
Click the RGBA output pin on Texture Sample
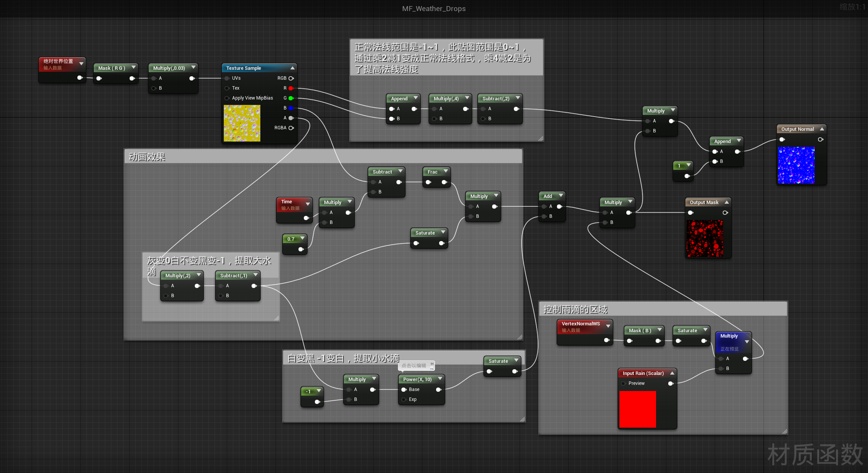[291, 128]
